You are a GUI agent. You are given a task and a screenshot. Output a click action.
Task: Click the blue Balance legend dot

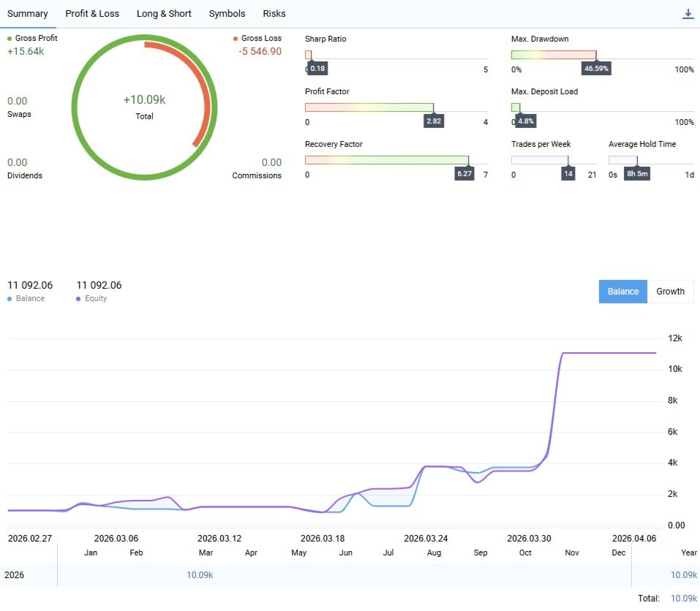click(10, 299)
